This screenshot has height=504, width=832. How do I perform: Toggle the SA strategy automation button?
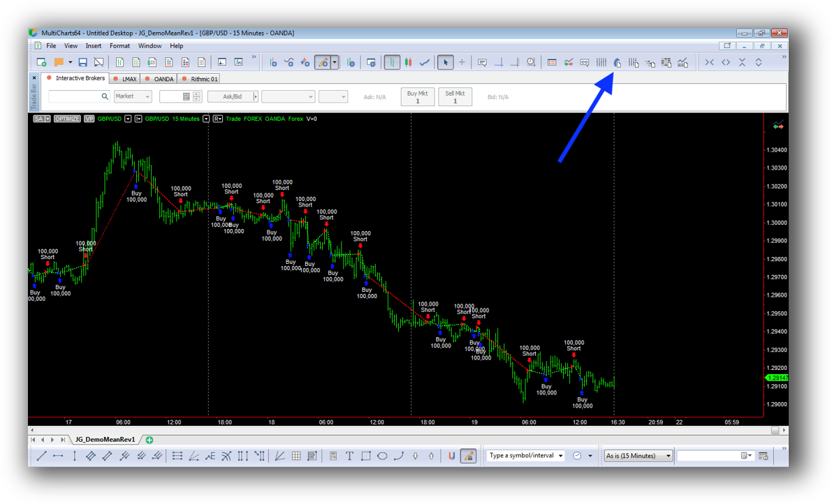[x=41, y=119]
